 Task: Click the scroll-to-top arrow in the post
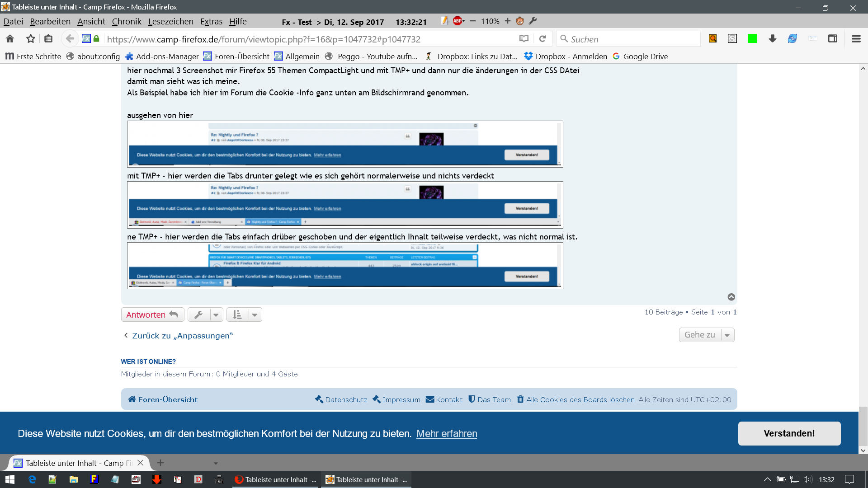[731, 297]
